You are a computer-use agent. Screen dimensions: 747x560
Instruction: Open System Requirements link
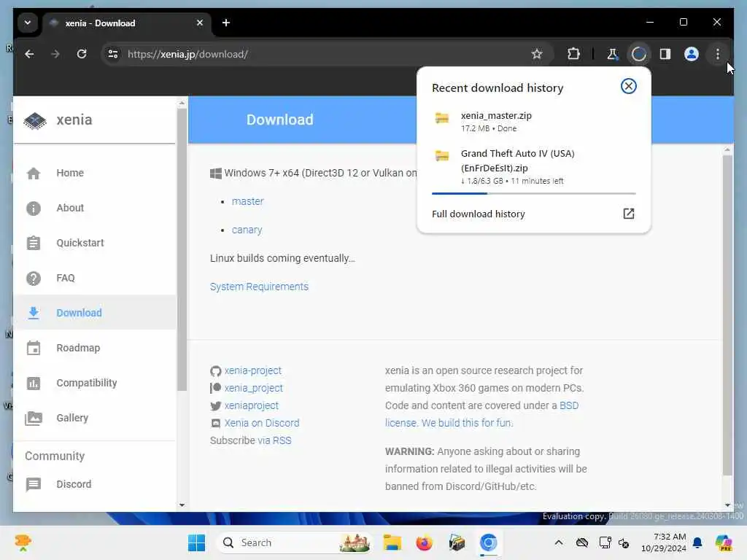259,287
